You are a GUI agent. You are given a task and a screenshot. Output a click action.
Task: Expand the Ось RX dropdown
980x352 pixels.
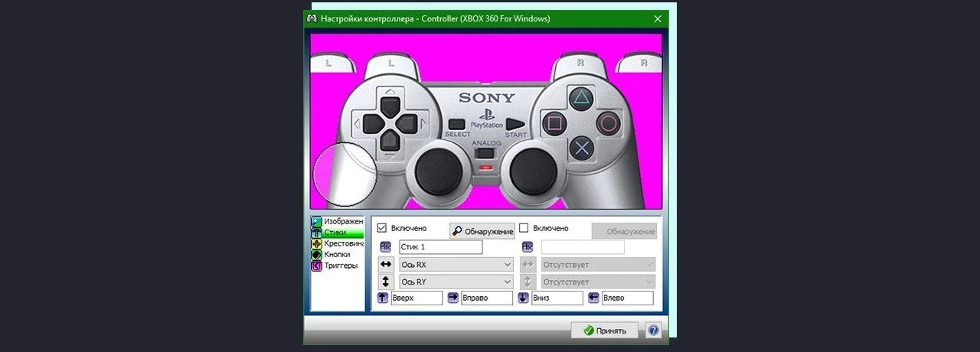pyautogui.click(x=456, y=264)
